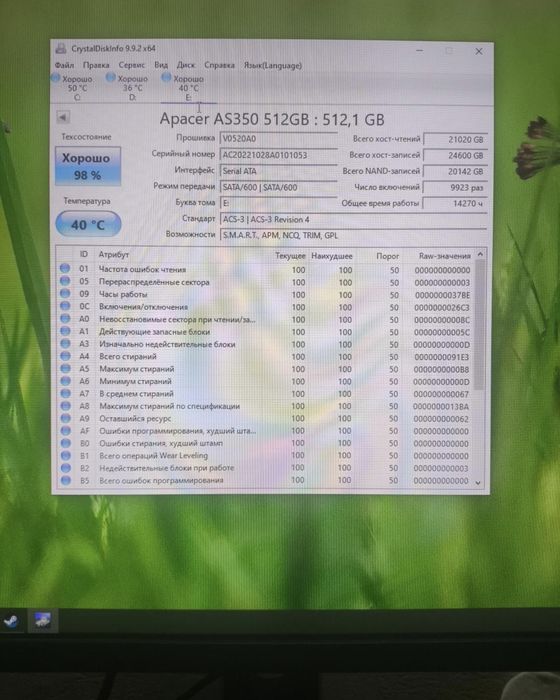
Task: Click the Атрибут column header
Action: [x=113, y=254]
